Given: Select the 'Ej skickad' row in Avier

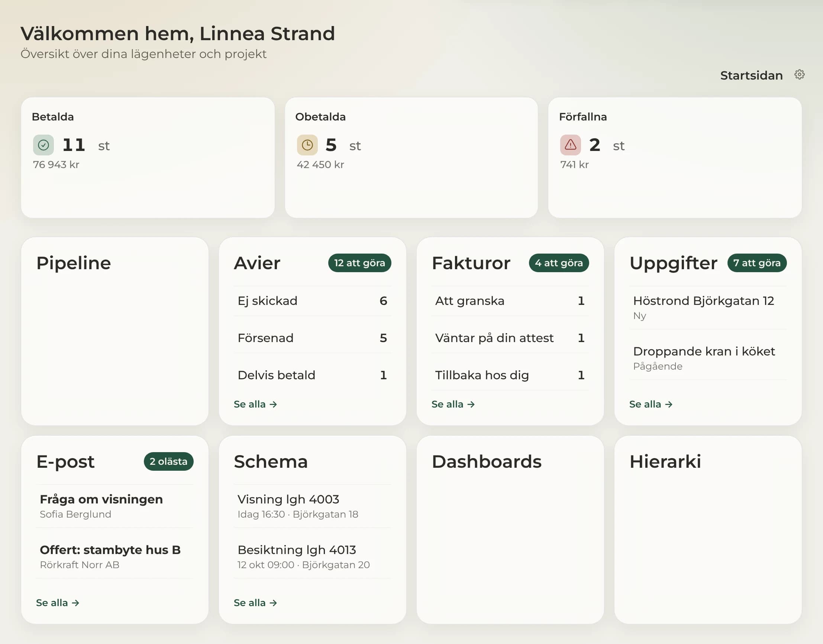Looking at the screenshot, I should (313, 301).
